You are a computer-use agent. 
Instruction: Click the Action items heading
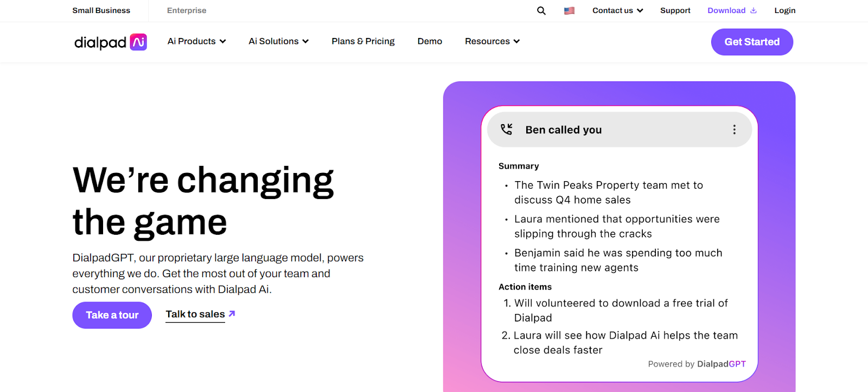[x=525, y=287]
